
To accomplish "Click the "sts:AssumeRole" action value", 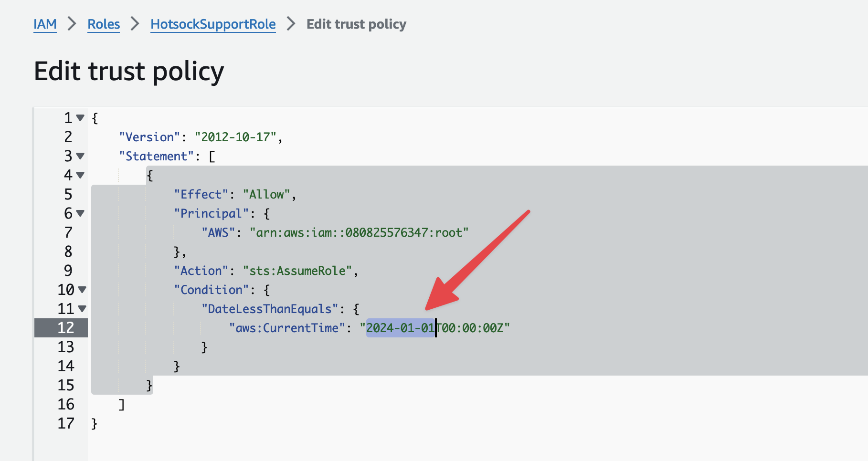I will tap(297, 271).
